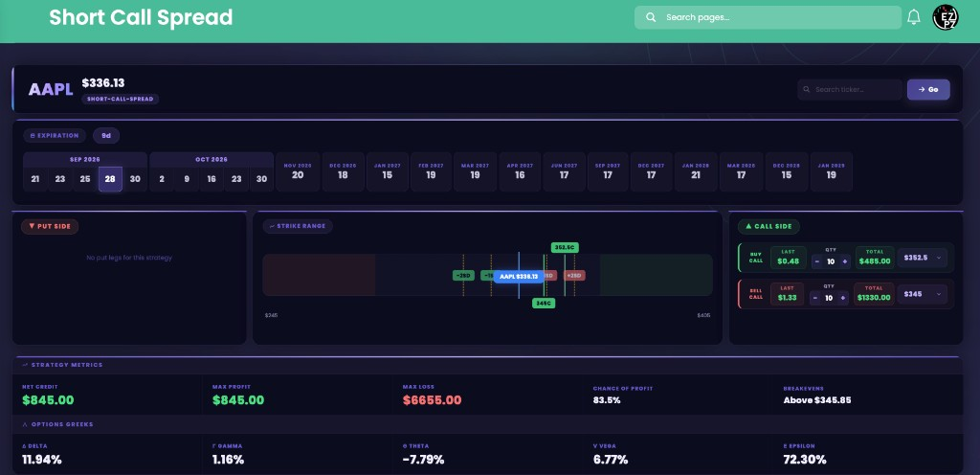
Task: Choose Nov 2026 20 expiration
Action: [298, 171]
